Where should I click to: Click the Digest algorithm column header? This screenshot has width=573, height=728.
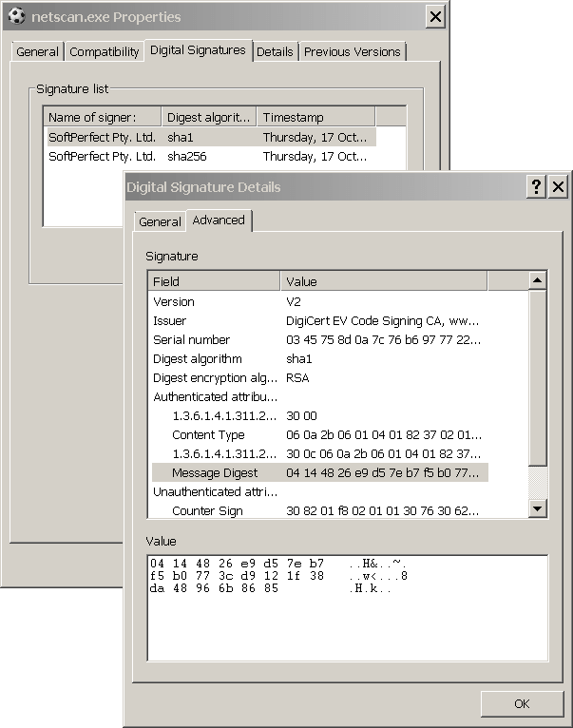pyautogui.click(x=208, y=117)
